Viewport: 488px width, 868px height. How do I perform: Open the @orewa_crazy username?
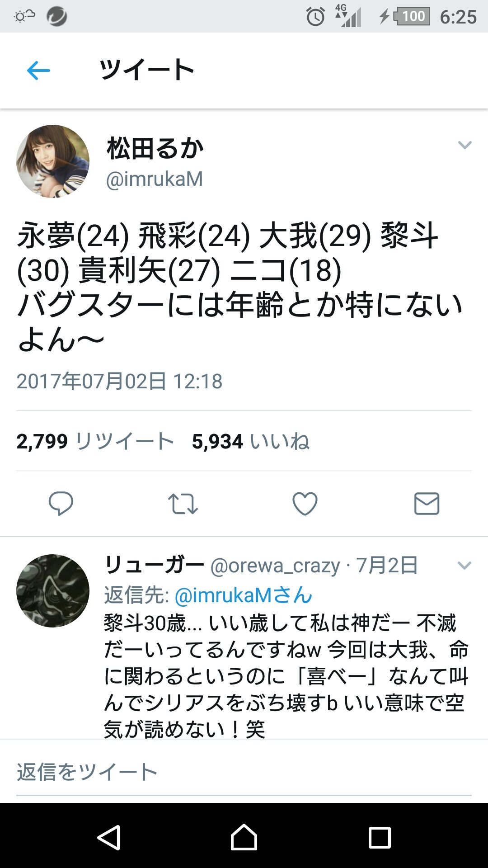tap(275, 566)
